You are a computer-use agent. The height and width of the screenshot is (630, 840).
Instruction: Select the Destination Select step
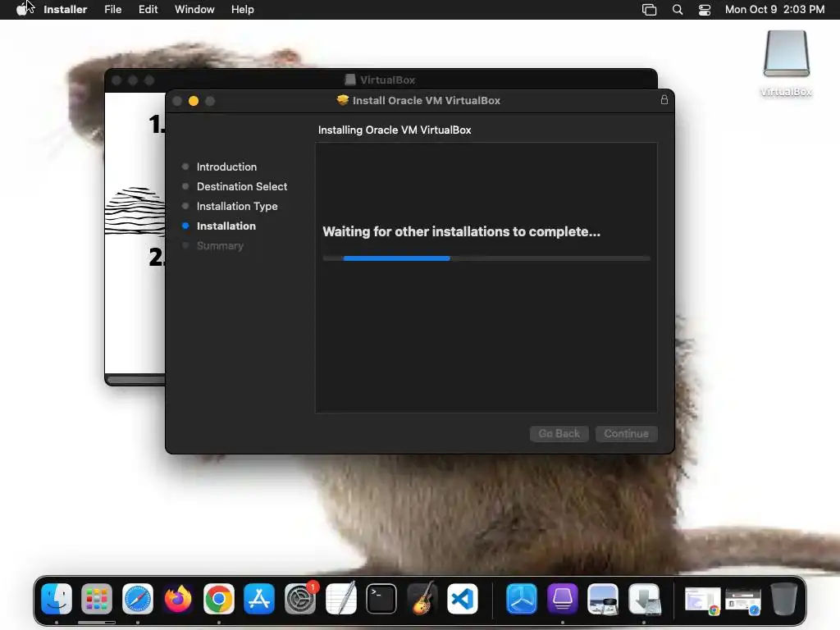tap(242, 186)
